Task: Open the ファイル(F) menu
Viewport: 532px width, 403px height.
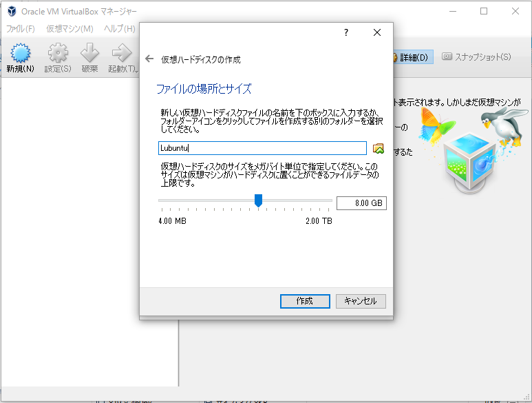Action: 21,29
